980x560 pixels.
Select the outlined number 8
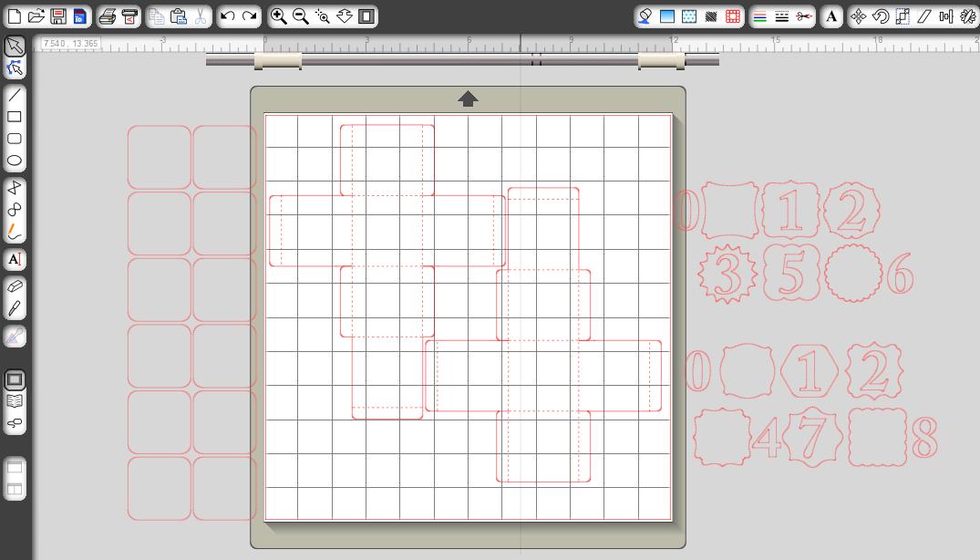click(x=924, y=438)
